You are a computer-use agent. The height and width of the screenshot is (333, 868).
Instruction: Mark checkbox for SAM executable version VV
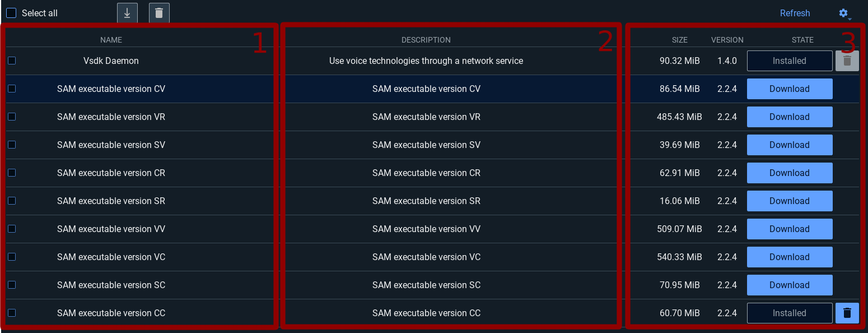pos(12,229)
